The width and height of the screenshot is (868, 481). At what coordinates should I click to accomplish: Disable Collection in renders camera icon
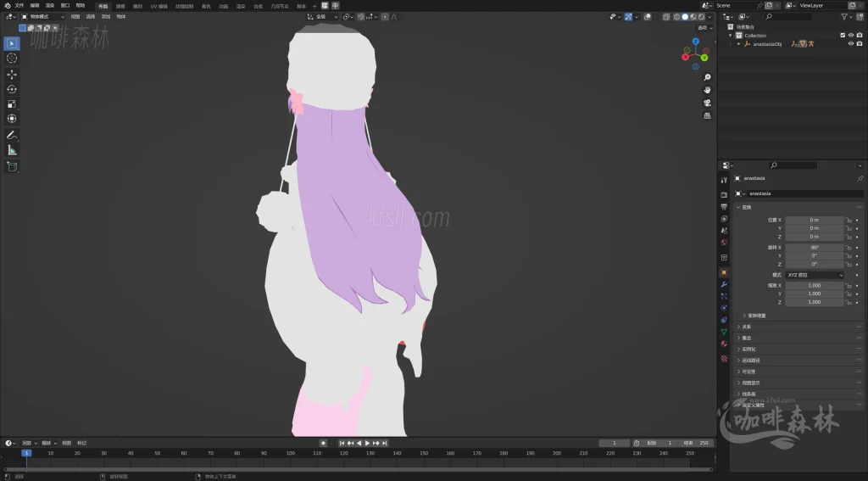[x=860, y=35]
